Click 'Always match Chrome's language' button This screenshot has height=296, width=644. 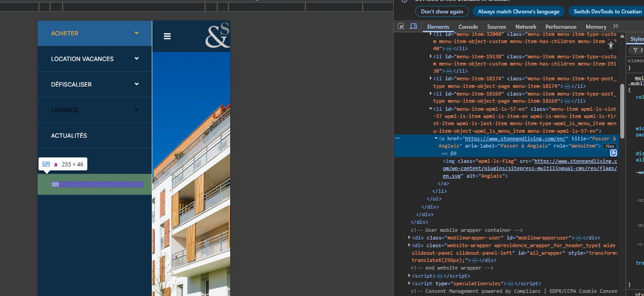click(x=518, y=12)
